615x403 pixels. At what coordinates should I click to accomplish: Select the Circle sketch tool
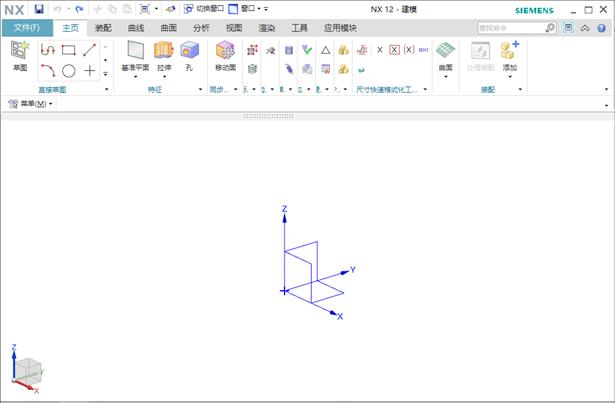click(x=68, y=71)
